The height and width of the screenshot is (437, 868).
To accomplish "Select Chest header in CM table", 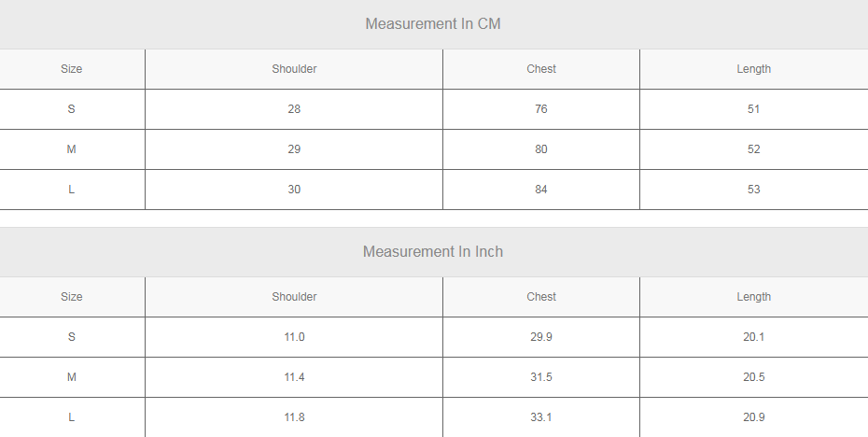I will click(x=540, y=69).
